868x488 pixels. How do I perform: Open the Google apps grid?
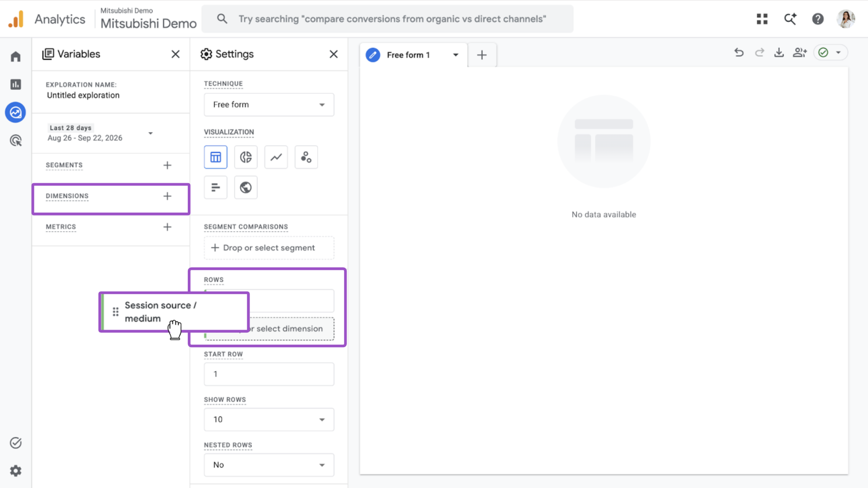762,19
